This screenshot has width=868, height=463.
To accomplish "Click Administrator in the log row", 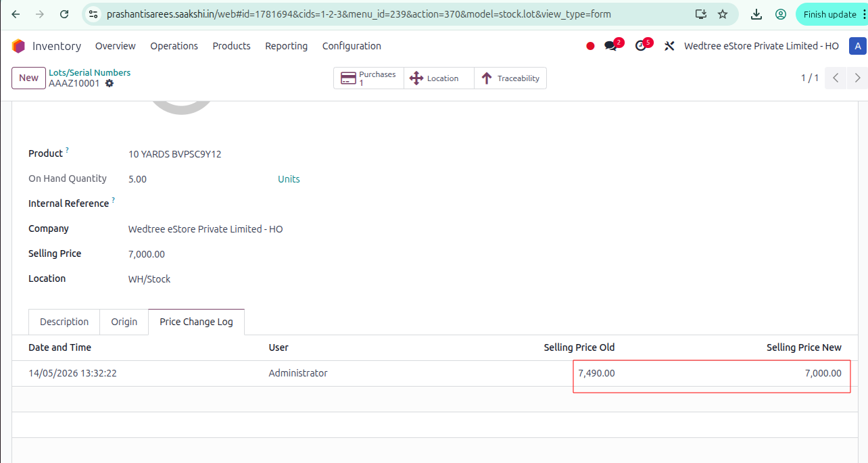I will pos(298,373).
